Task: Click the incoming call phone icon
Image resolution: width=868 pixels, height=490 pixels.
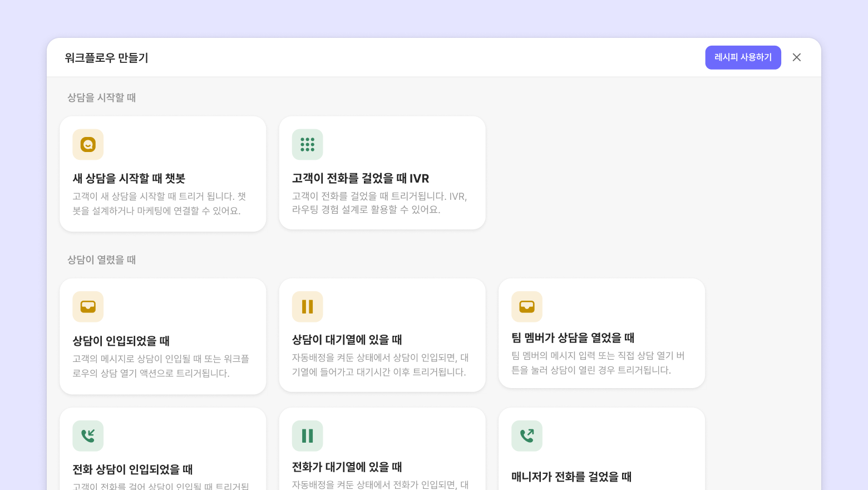Action: (88, 436)
